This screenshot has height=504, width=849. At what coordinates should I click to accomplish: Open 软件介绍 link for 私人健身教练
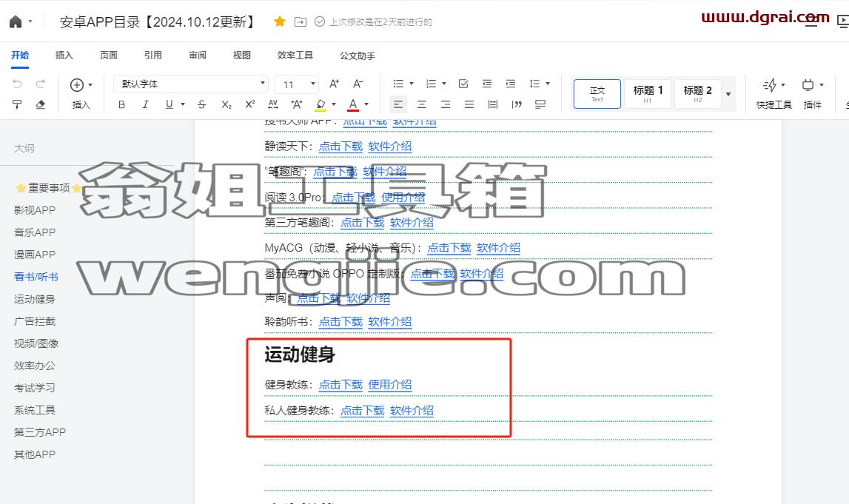(x=412, y=411)
